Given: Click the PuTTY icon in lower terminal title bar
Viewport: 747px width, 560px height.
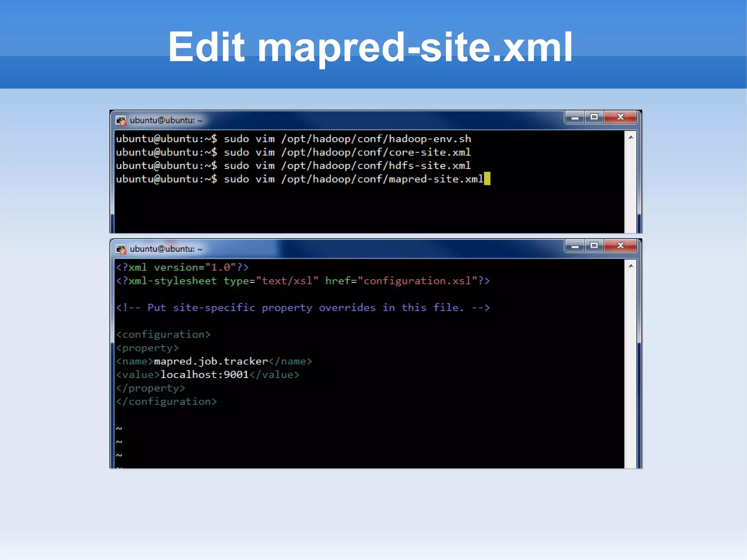Looking at the screenshot, I should (x=121, y=249).
